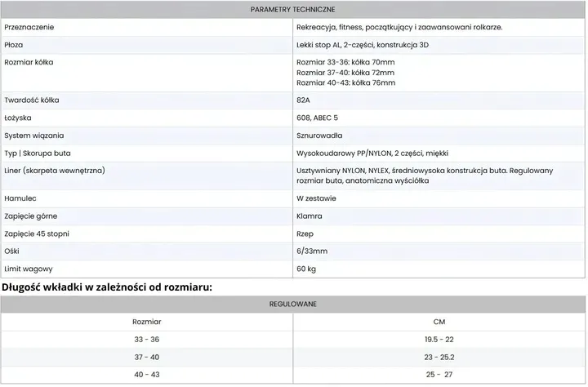Click the 'Rozmiar 37-40: kółka 72mm' line
This screenshot has height=387, width=588.
[345, 73]
